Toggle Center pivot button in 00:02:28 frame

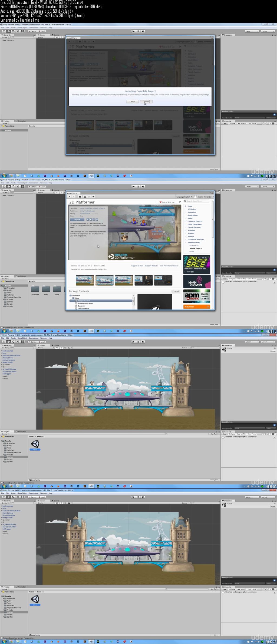(x=32, y=497)
